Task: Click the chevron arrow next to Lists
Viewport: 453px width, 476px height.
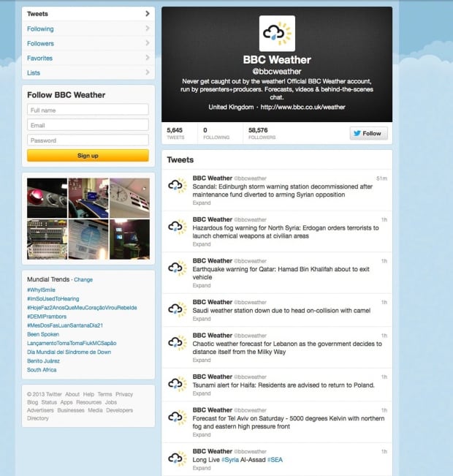Action: 148,72
